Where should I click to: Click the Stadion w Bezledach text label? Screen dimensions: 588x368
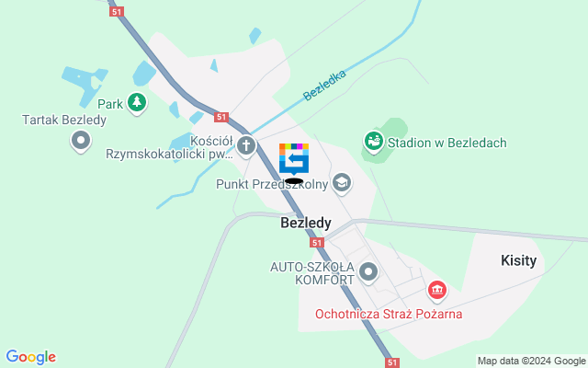[x=447, y=143]
